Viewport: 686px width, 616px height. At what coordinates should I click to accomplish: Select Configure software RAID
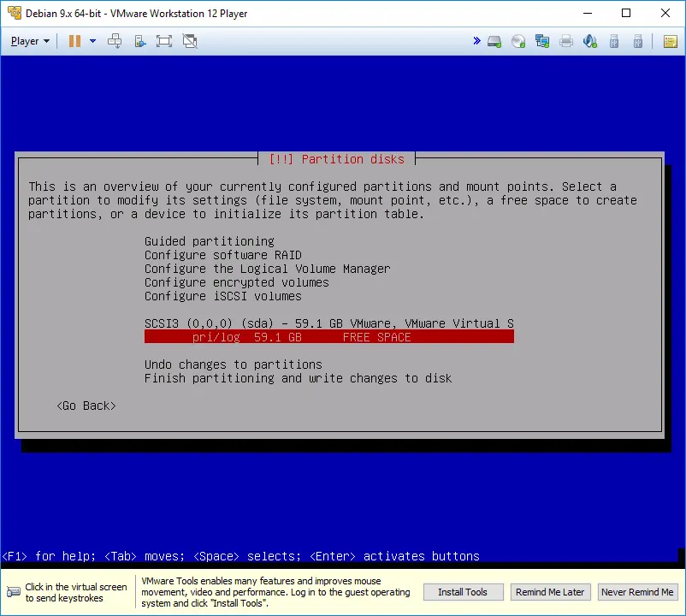tap(222, 255)
